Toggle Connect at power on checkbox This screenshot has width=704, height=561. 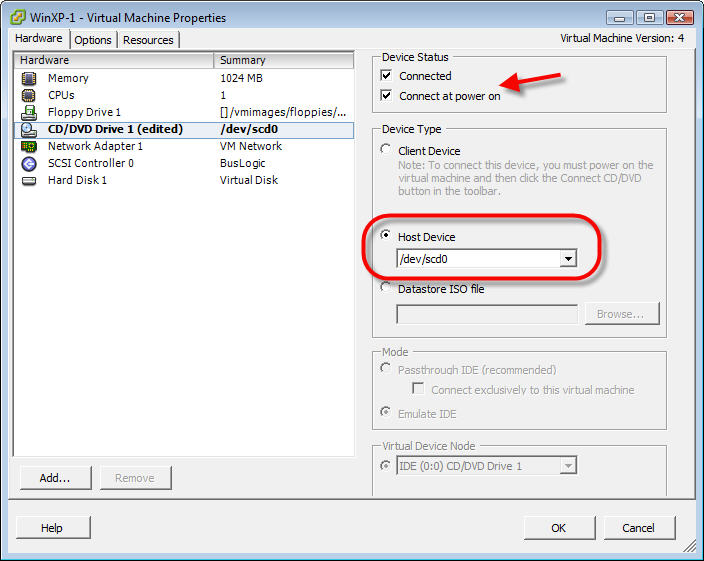387,96
